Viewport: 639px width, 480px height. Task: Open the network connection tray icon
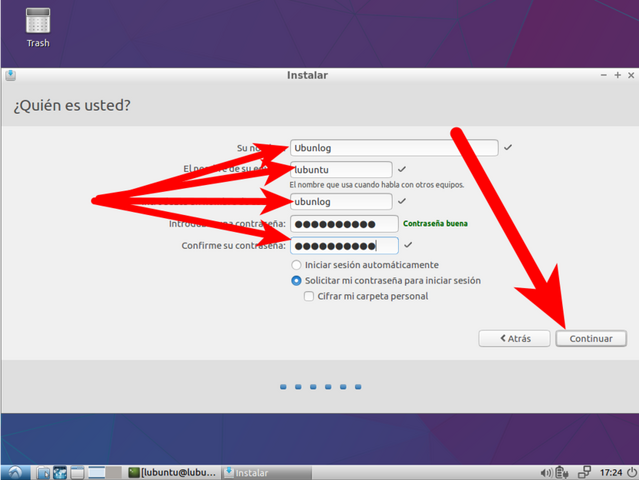tap(584, 472)
